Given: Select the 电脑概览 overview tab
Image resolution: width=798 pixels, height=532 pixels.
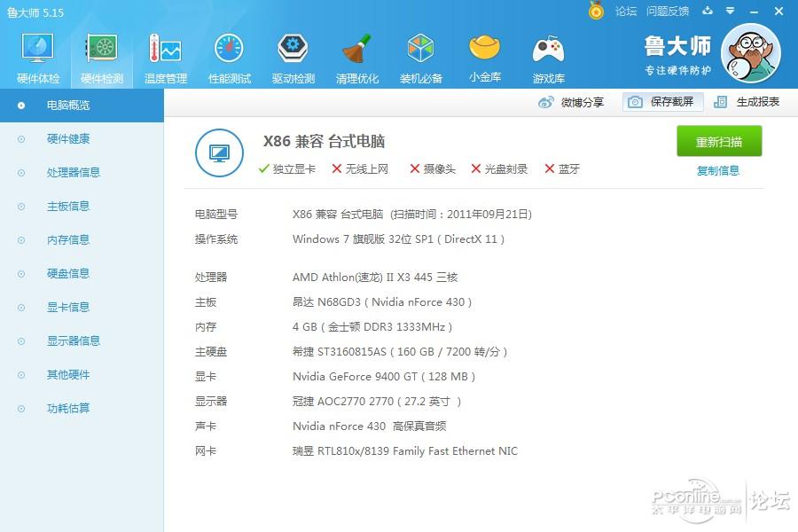Looking at the screenshot, I should 82,106.
